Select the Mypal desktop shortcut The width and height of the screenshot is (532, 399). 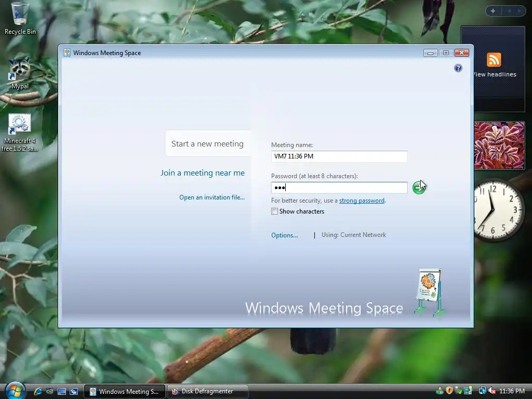coord(20,73)
